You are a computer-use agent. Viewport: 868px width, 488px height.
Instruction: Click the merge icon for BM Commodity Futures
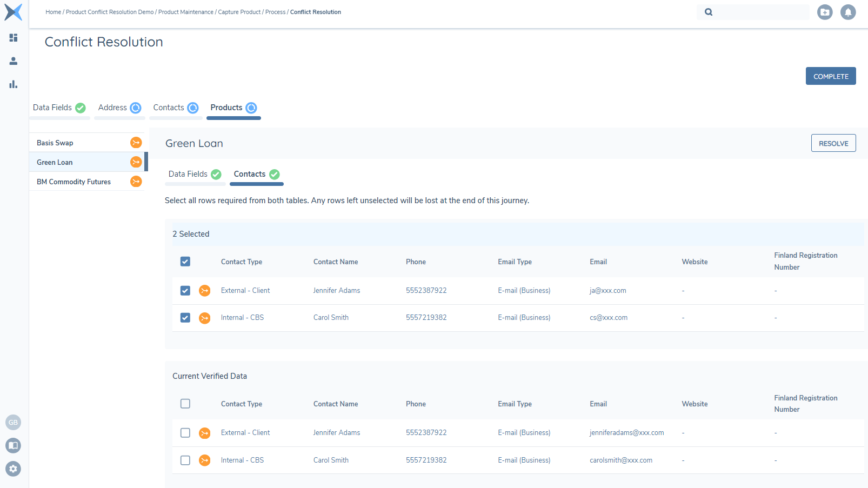135,181
